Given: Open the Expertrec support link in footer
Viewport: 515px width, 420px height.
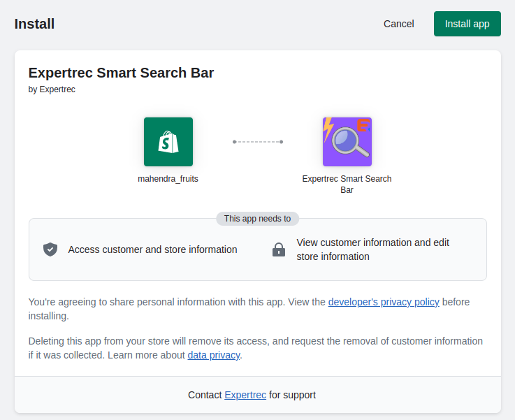Looking at the screenshot, I should click(x=245, y=395).
